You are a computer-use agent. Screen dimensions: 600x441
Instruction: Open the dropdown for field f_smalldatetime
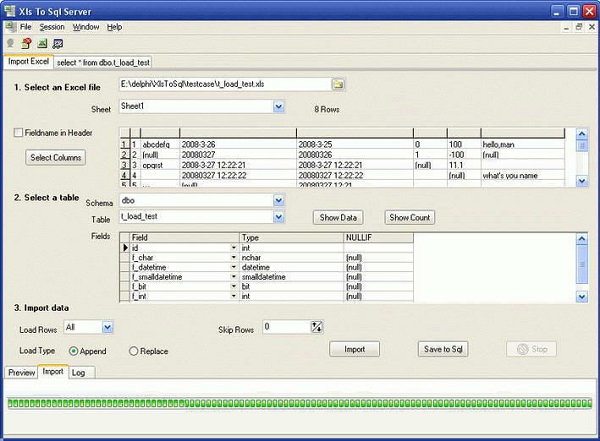point(233,277)
